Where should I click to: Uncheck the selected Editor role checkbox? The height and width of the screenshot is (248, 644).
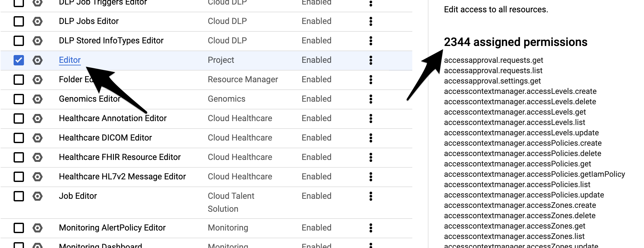coord(19,60)
